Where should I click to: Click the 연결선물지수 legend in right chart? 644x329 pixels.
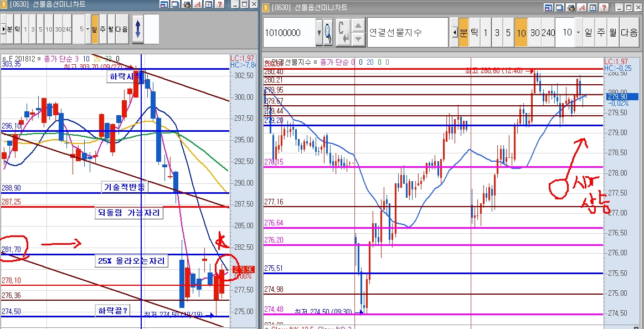pos(290,62)
